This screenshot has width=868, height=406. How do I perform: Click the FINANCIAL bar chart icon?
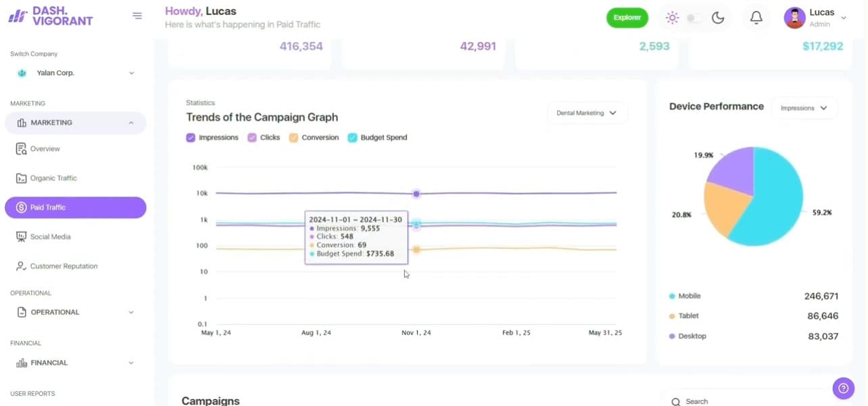(22, 363)
